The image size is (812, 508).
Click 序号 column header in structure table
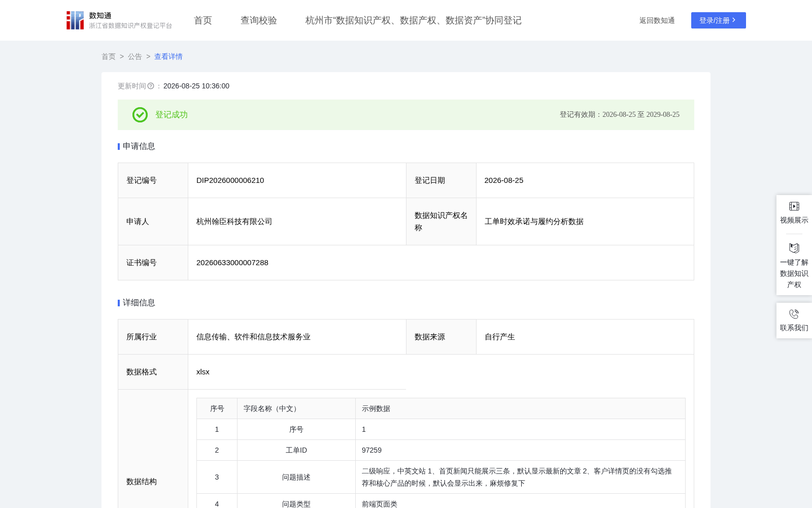217,408
